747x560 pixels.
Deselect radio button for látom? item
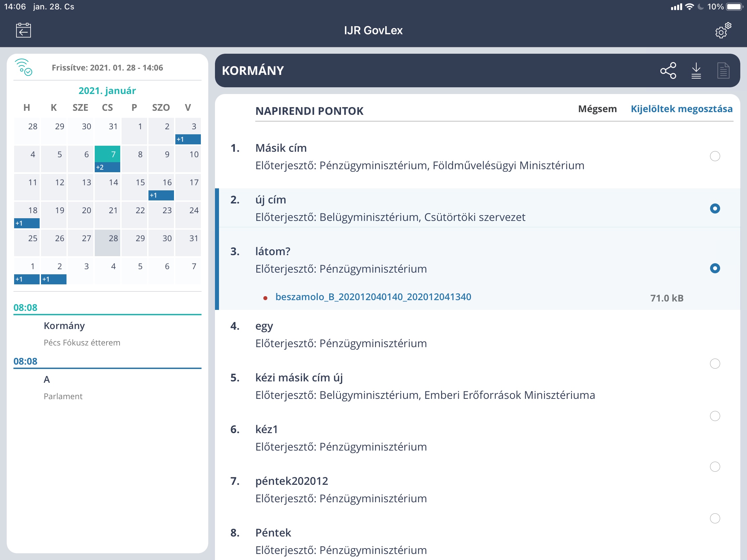pos(714,268)
